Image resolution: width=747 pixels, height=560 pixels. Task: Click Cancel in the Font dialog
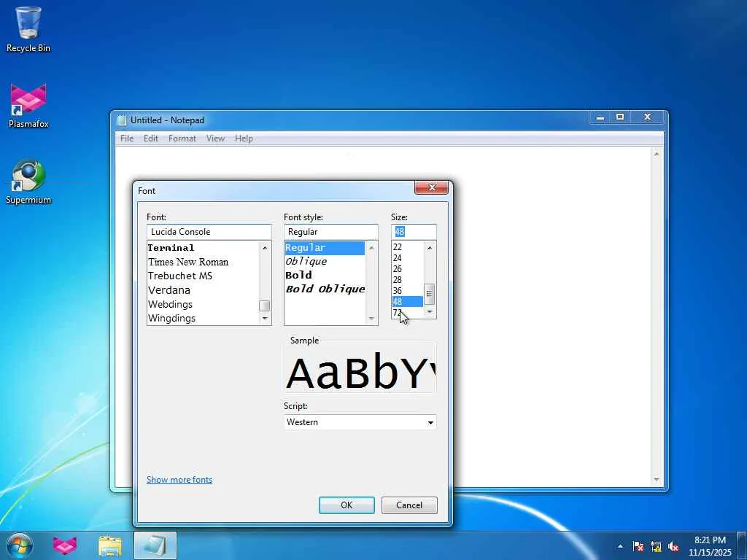click(409, 505)
